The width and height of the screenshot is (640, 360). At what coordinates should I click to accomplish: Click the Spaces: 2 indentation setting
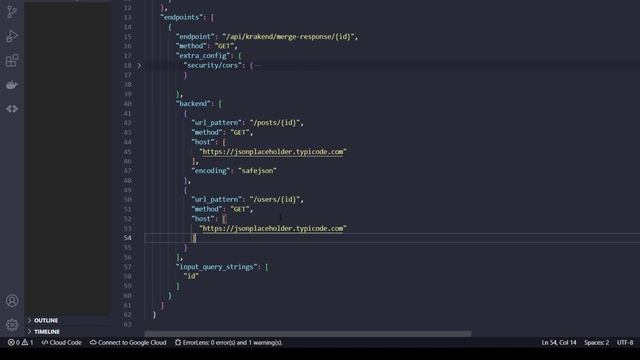(x=596, y=342)
